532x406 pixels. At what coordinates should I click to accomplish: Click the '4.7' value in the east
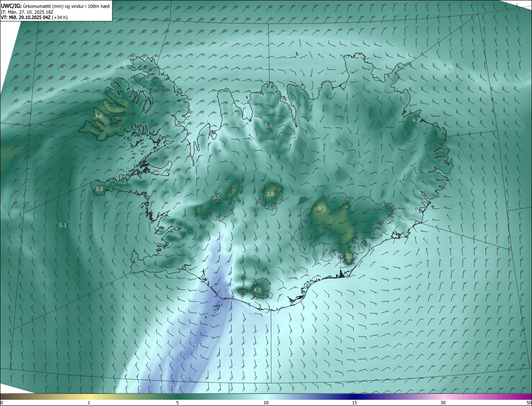coord(416,120)
